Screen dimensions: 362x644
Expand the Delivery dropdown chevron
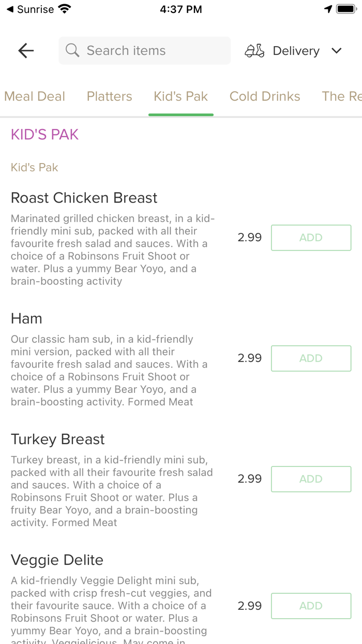click(337, 51)
